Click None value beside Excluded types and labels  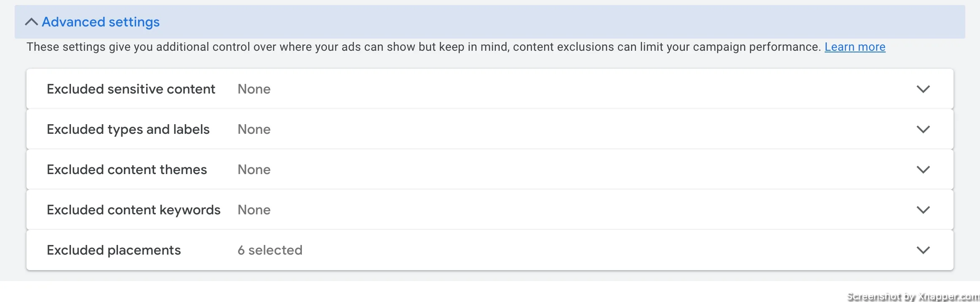[x=254, y=129]
